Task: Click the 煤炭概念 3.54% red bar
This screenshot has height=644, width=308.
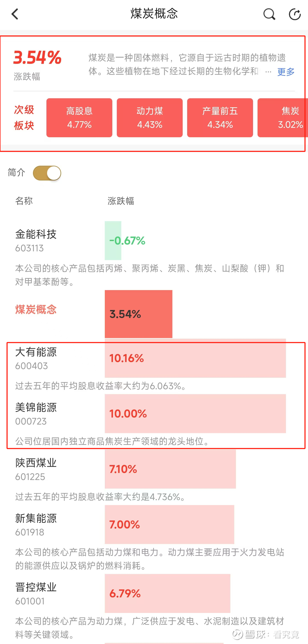Action: point(138,314)
